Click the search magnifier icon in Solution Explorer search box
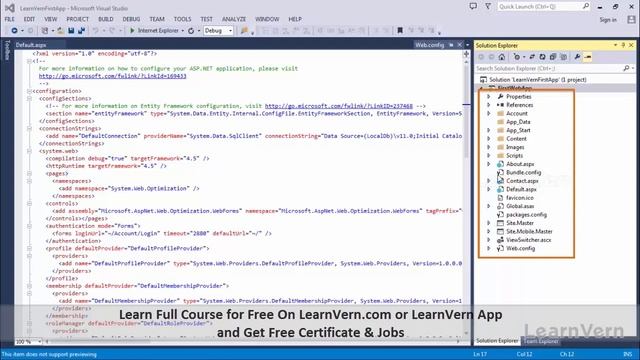This screenshot has width=640, height=360. (626, 68)
